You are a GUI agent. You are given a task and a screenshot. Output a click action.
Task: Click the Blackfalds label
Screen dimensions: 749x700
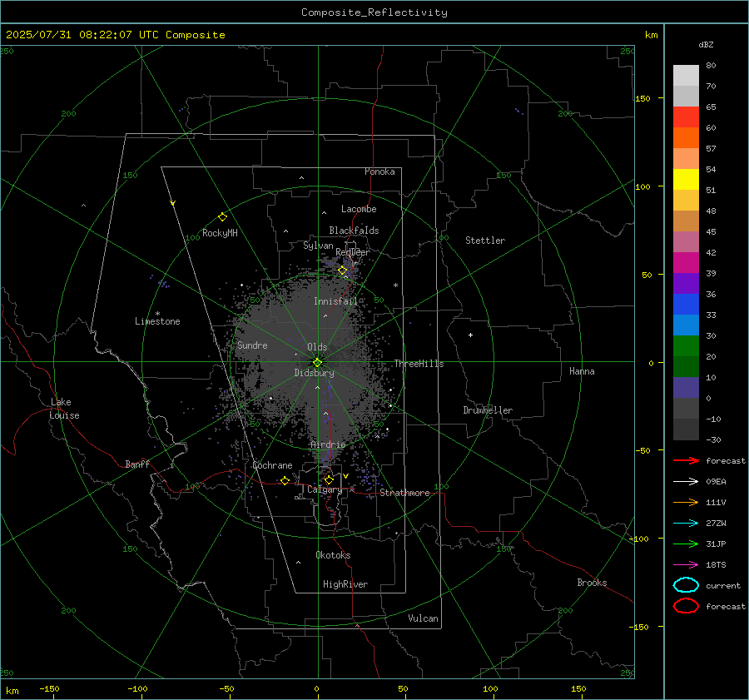354,231
